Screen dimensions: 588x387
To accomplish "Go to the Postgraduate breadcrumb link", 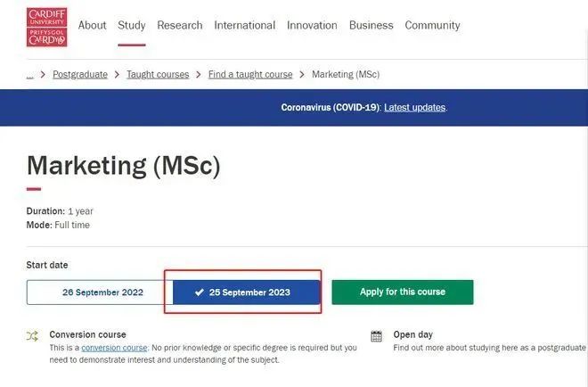I will click(x=79, y=75).
